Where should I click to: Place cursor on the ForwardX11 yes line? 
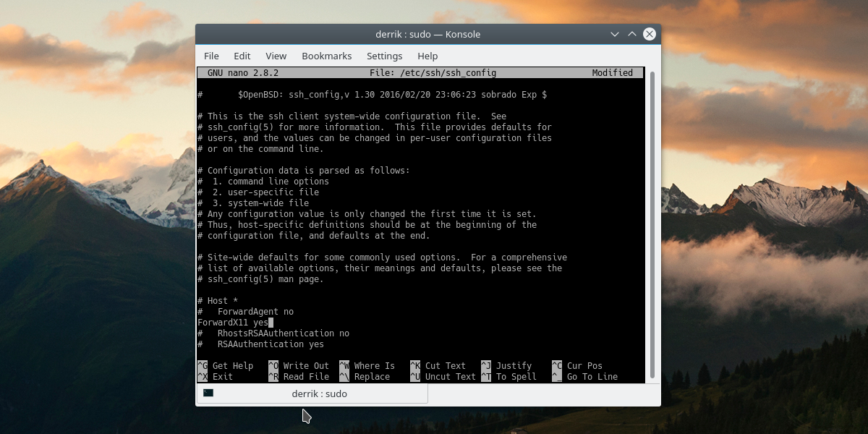click(231, 322)
